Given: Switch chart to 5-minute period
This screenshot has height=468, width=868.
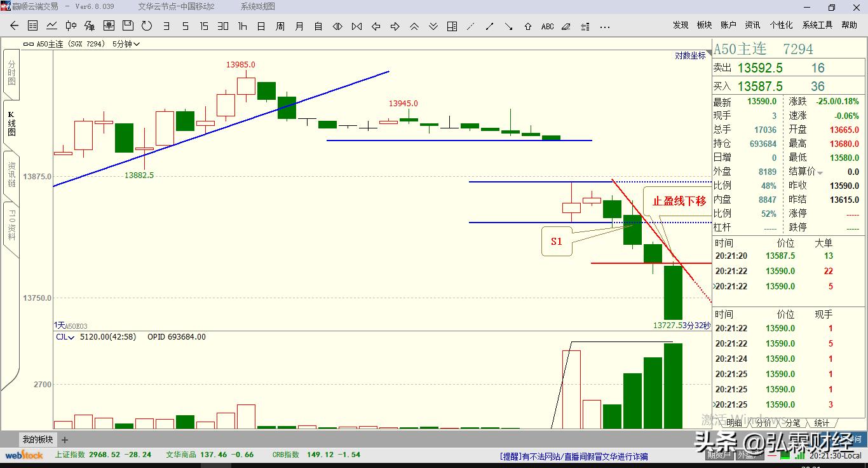Looking at the screenshot, I should [185, 26].
